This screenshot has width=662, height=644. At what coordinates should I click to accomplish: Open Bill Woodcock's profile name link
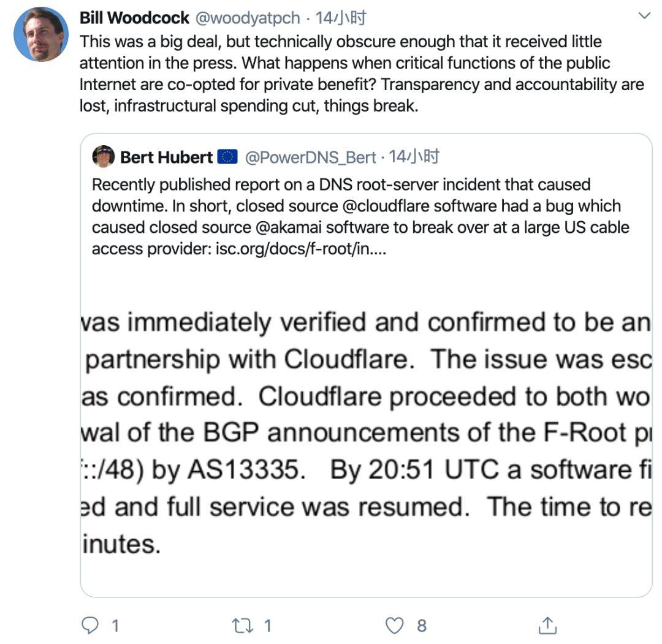pos(134,18)
